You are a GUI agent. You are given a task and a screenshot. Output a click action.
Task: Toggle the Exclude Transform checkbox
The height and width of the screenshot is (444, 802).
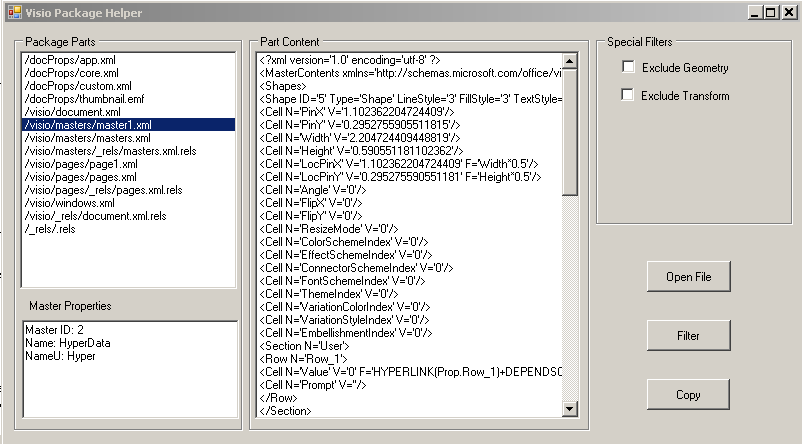click(627, 95)
